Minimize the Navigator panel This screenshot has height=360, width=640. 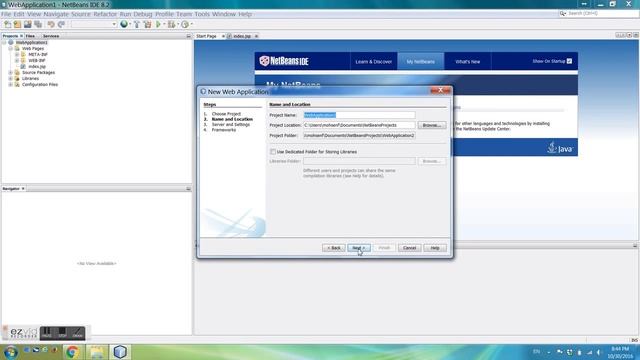pos(189,189)
